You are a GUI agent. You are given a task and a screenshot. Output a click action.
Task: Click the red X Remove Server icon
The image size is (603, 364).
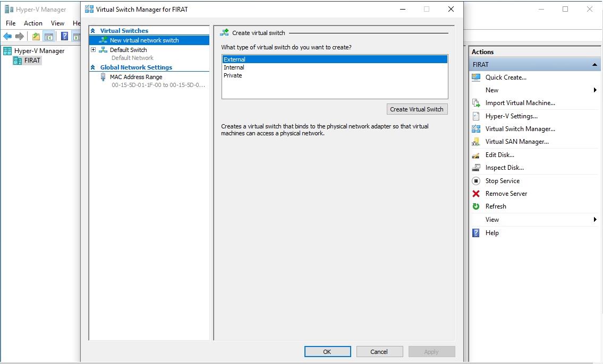click(x=476, y=194)
